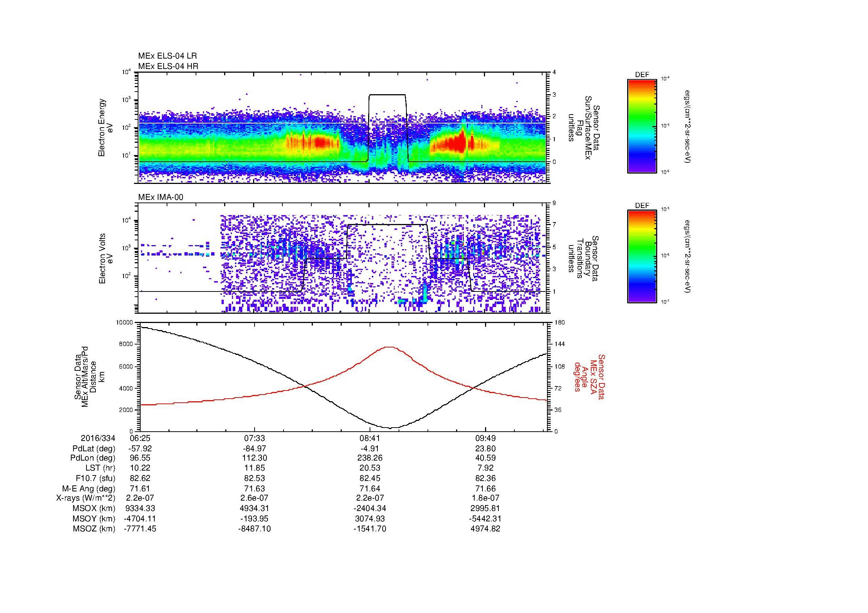Click the 'F10.7 (sfu)' row label
The height and width of the screenshot is (613, 868).
[x=95, y=478]
